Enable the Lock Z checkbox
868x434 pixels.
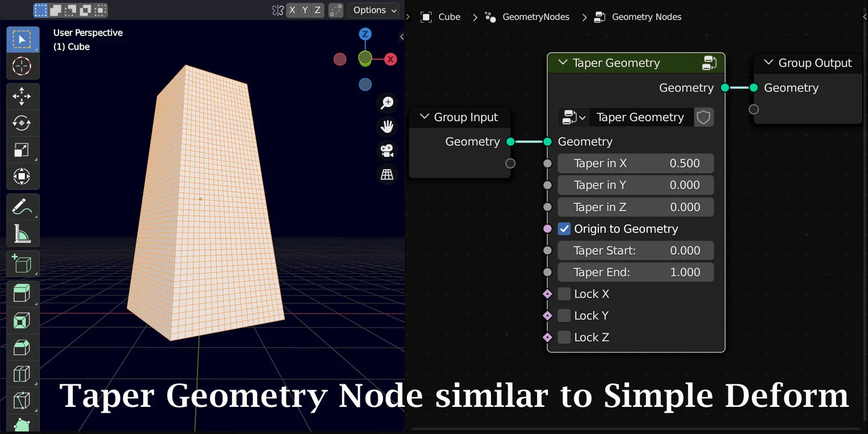tap(564, 337)
